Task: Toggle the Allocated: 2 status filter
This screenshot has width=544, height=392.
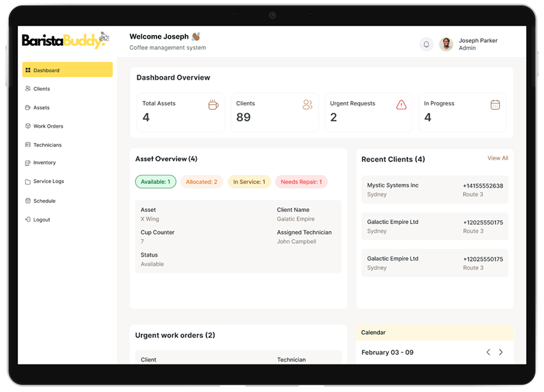Action: [201, 181]
